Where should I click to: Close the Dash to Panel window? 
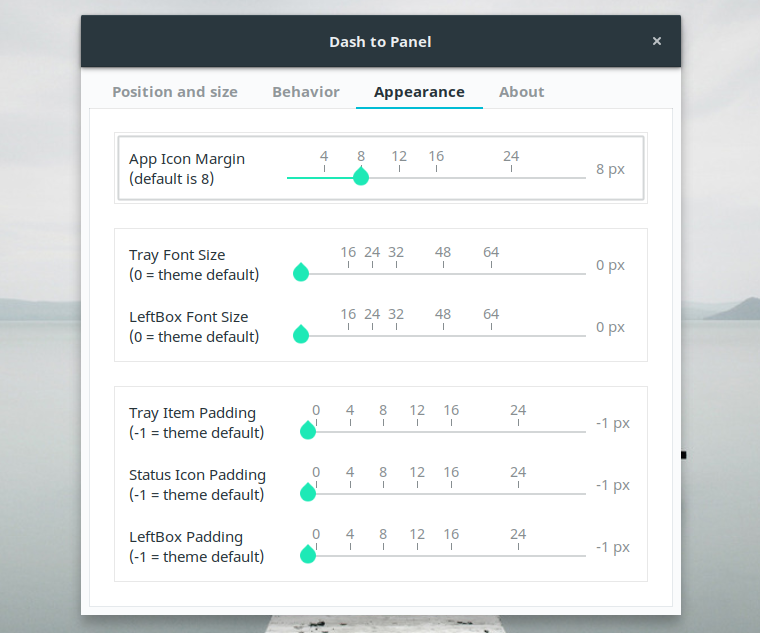[657, 41]
